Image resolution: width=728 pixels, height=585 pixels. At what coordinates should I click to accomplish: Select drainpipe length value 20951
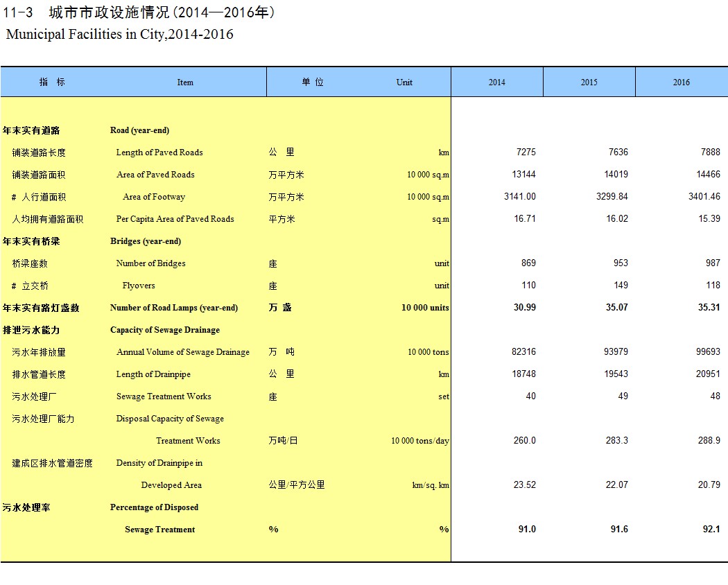pos(708,374)
